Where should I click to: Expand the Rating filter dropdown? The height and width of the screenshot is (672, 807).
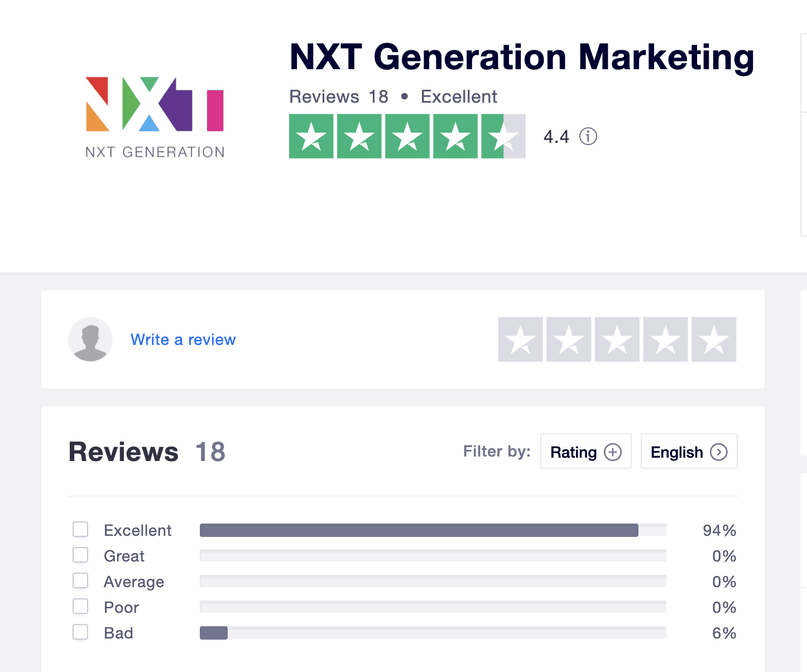pos(586,451)
